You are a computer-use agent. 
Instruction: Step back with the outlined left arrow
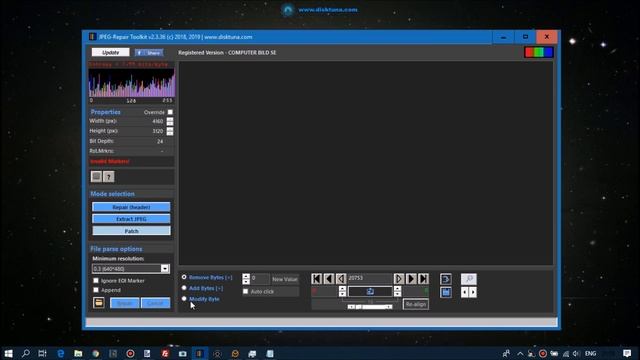(x=341, y=279)
